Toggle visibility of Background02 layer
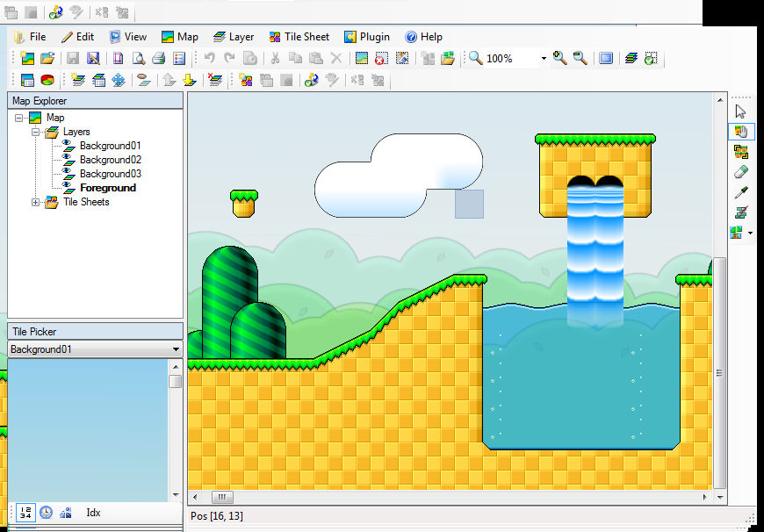764x532 pixels. click(x=68, y=159)
